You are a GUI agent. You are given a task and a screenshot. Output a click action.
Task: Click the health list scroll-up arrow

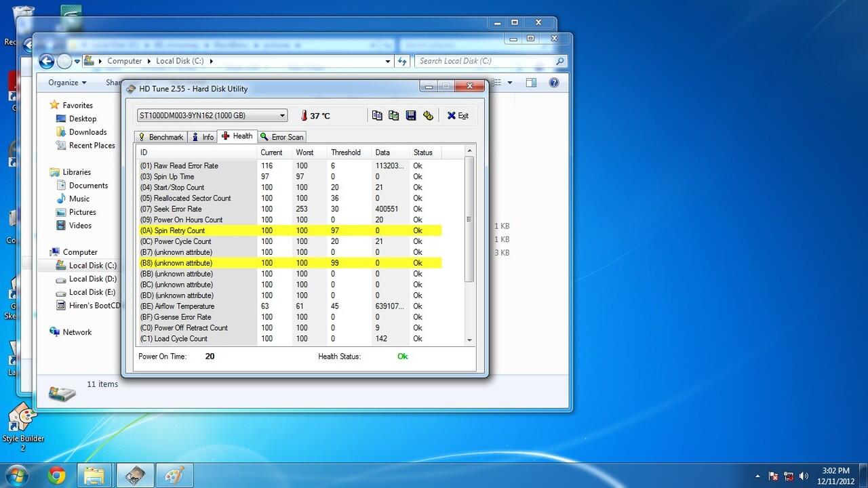pos(469,151)
